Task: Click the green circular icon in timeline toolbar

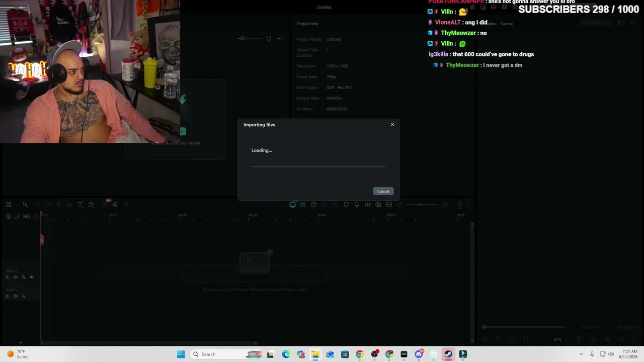Action: 292,205
